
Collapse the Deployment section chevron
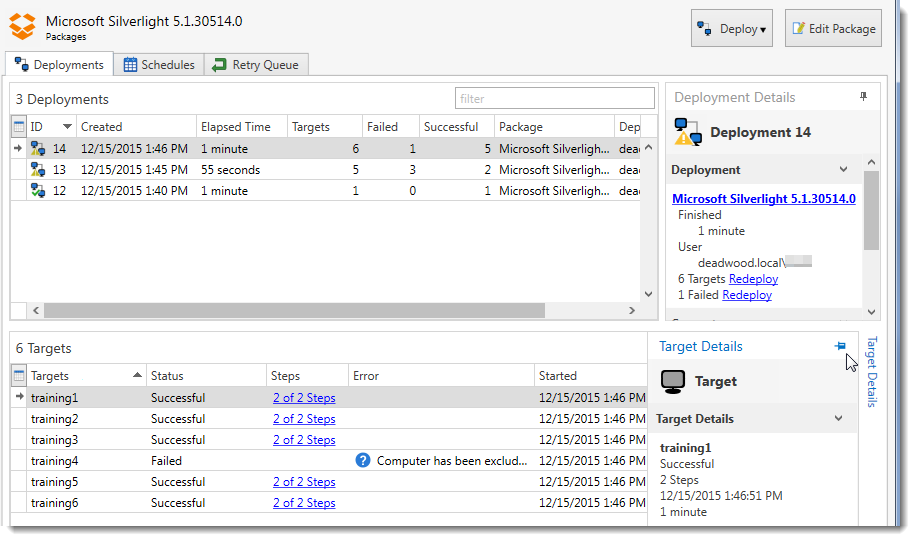click(843, 170)
